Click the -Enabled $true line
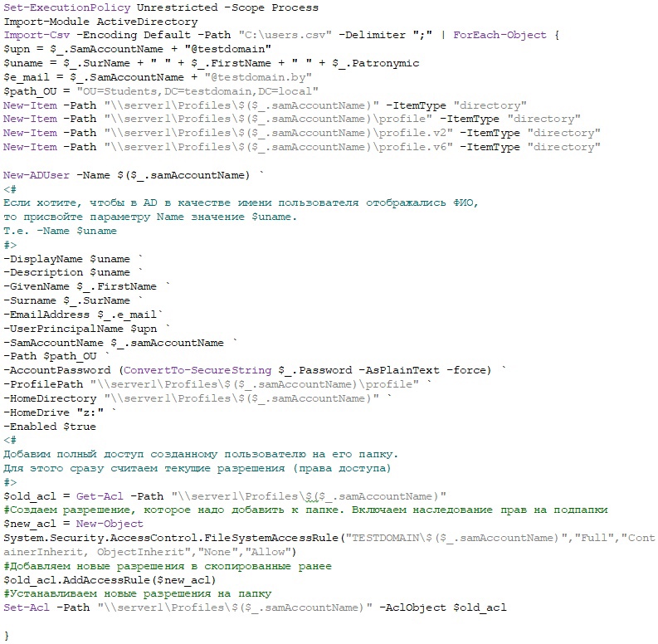Viewport: 658px width, 644px height. [x=50, y=427]
